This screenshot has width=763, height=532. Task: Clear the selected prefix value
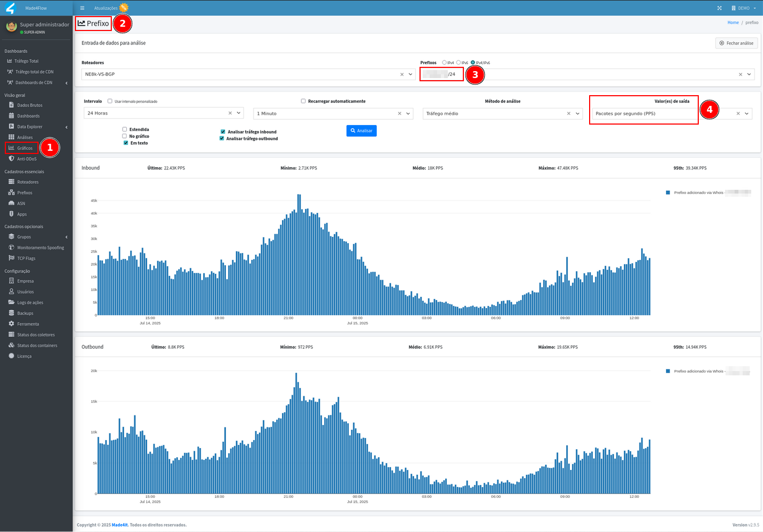click(x=741, y=74)
